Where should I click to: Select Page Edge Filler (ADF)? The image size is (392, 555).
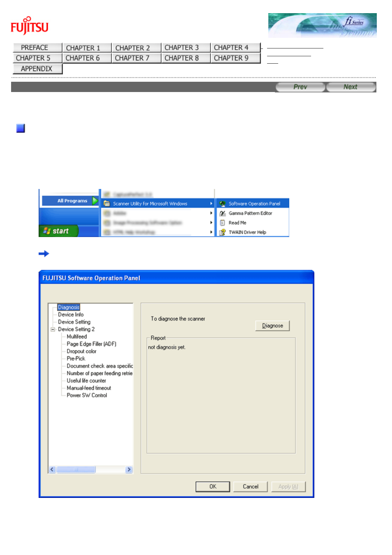(x=92, y=344)
